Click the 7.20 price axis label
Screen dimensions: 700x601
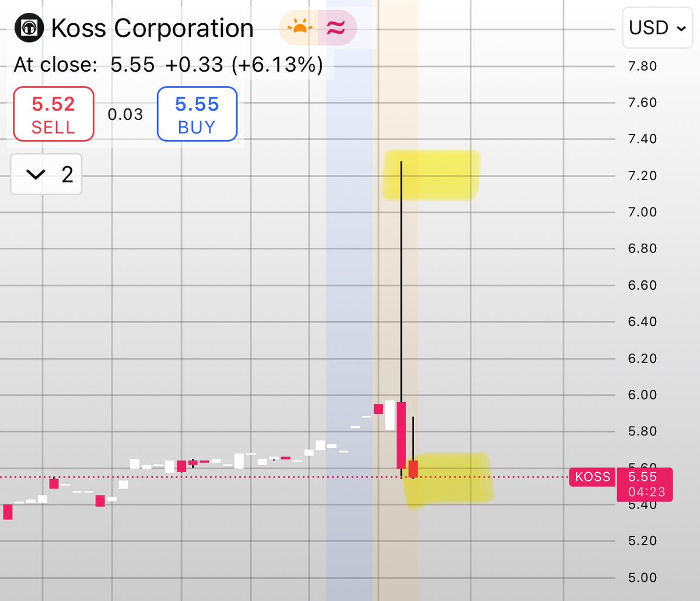coord(642,175)
